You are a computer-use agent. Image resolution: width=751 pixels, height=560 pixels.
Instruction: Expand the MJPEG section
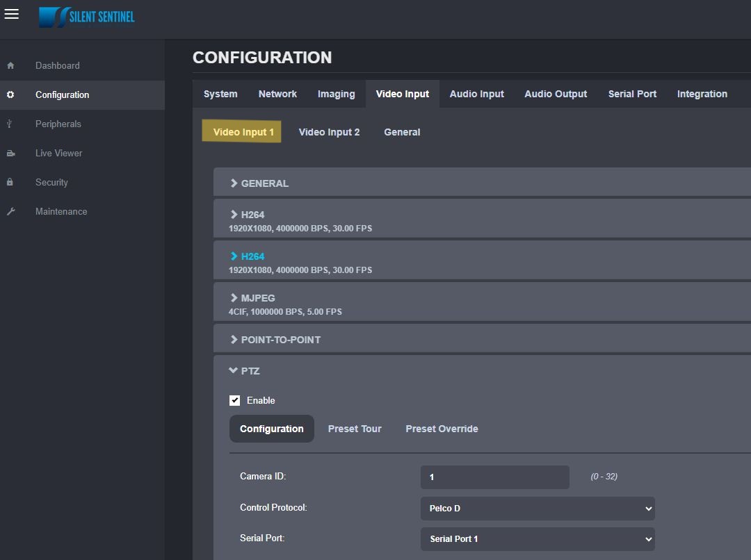(482, 302)
